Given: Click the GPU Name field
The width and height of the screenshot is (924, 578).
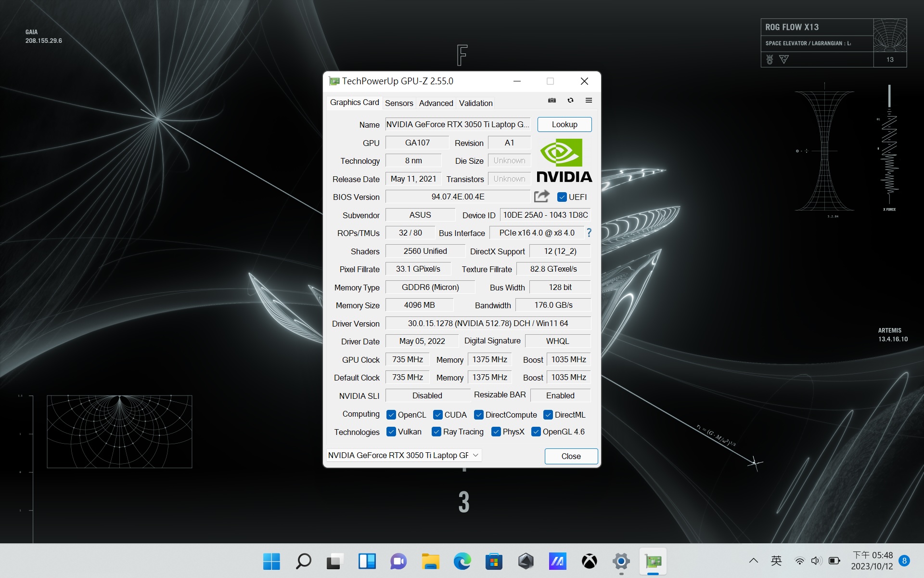Looking at the screenshot, I should tap(458, 124).
